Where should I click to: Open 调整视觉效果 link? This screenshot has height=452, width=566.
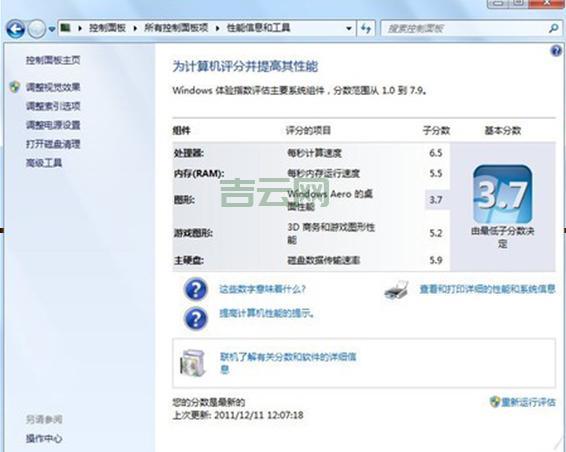53,87
